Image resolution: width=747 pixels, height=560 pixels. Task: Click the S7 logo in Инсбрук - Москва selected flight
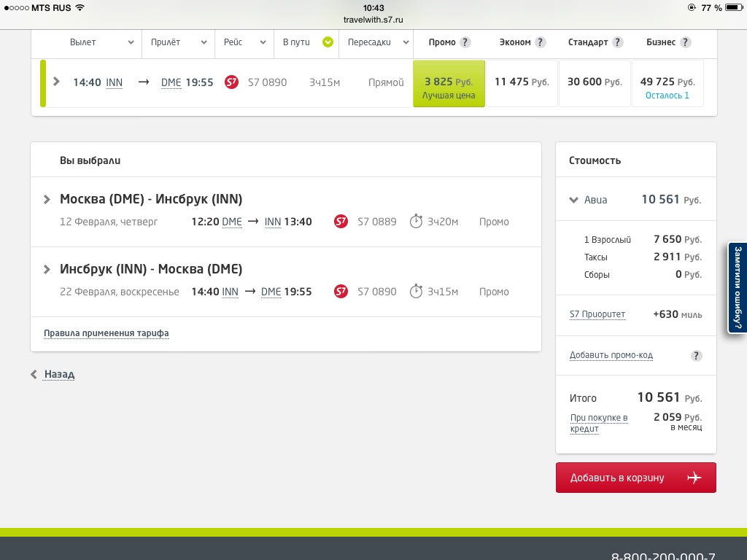coord(341,292)
